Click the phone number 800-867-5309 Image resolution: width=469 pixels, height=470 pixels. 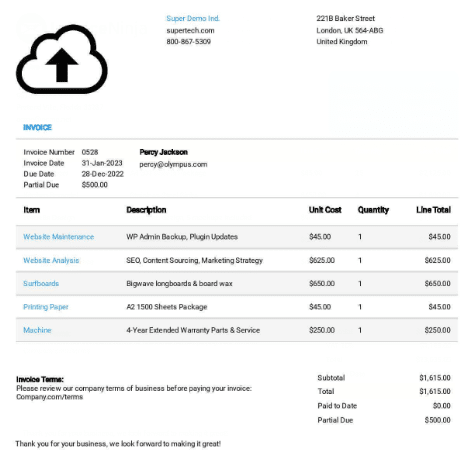[189, 42]
